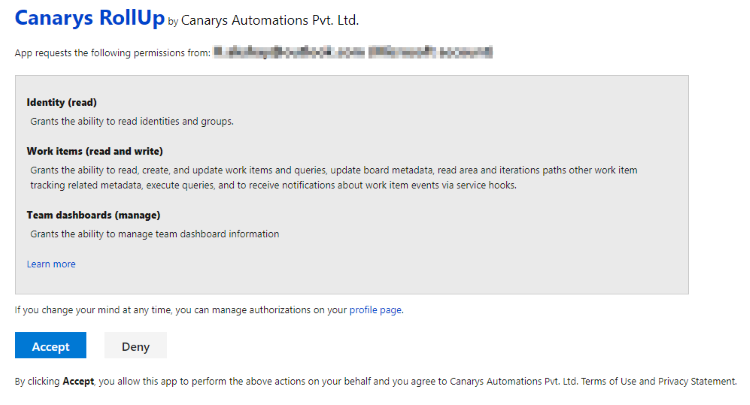The width and height of the screenshot is (750, 405).
Task: Follow the profile page link
Action: point(375,310)
